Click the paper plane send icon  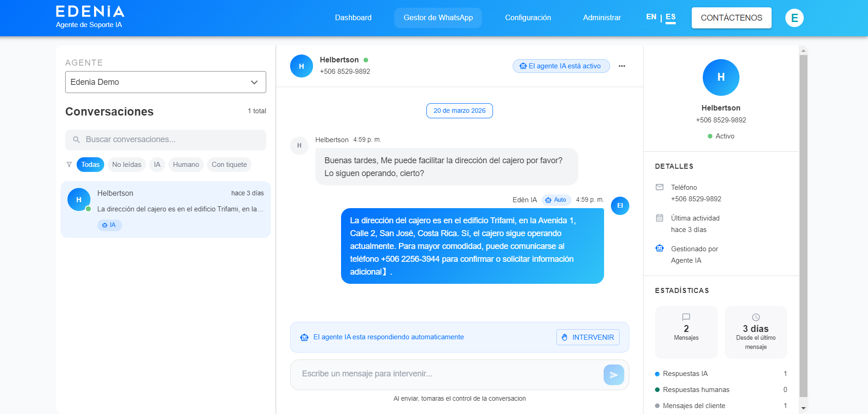pos(614,375)
